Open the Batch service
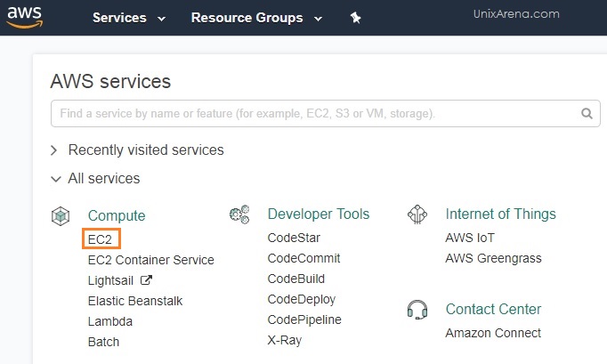Image resolution: width=607 pixels, height=364 pixels. click(104, 342)
